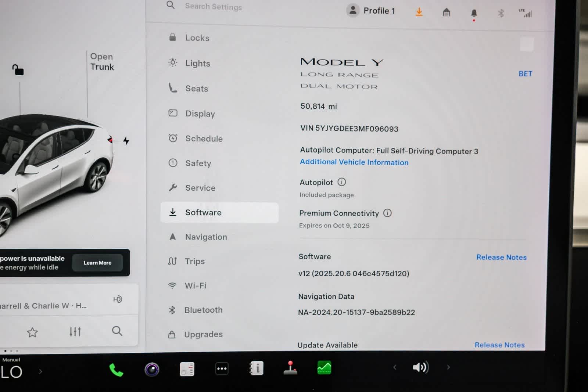
Task: Open the green Phone app
Action: point(116,370)
